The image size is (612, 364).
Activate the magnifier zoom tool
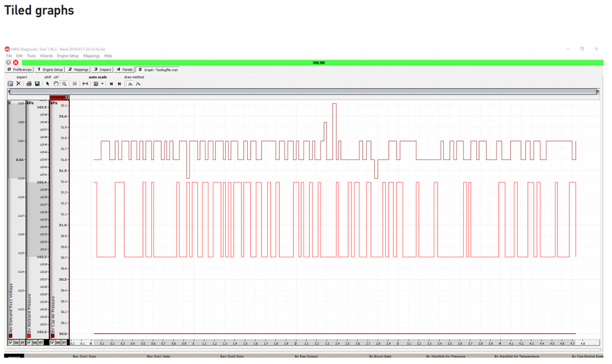coord(64,84)
